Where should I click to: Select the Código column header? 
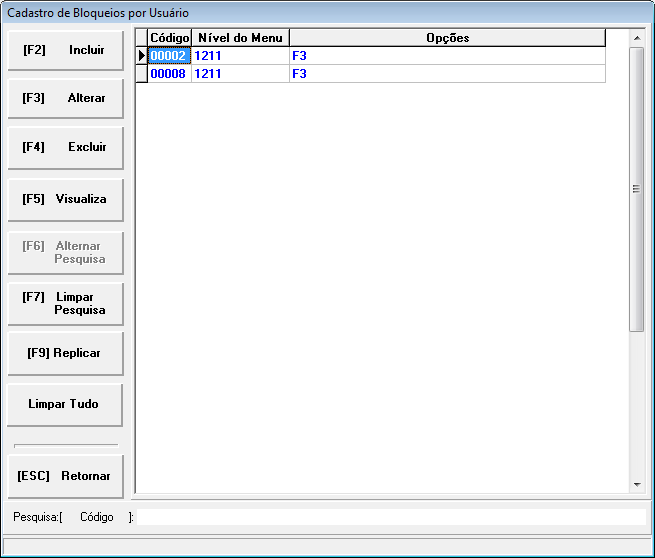click(x=169, y=38)
